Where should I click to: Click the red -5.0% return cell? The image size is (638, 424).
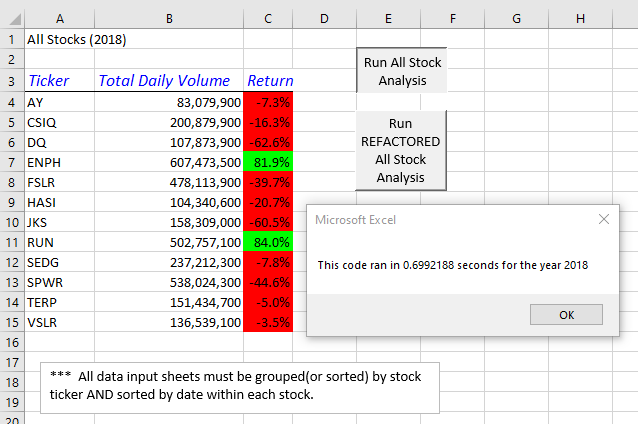tap(268, 302)
